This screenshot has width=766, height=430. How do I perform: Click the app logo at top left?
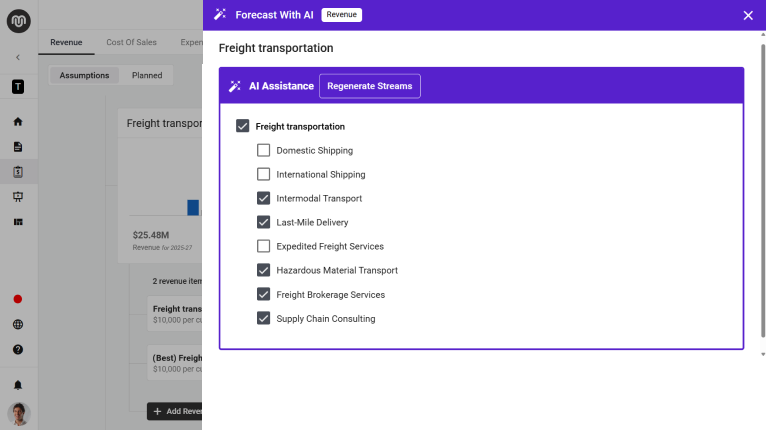tap(18, 21)
